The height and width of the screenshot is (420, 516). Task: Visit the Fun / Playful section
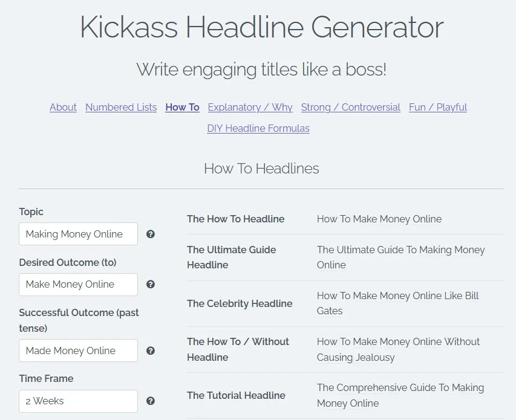pos(438,107)
